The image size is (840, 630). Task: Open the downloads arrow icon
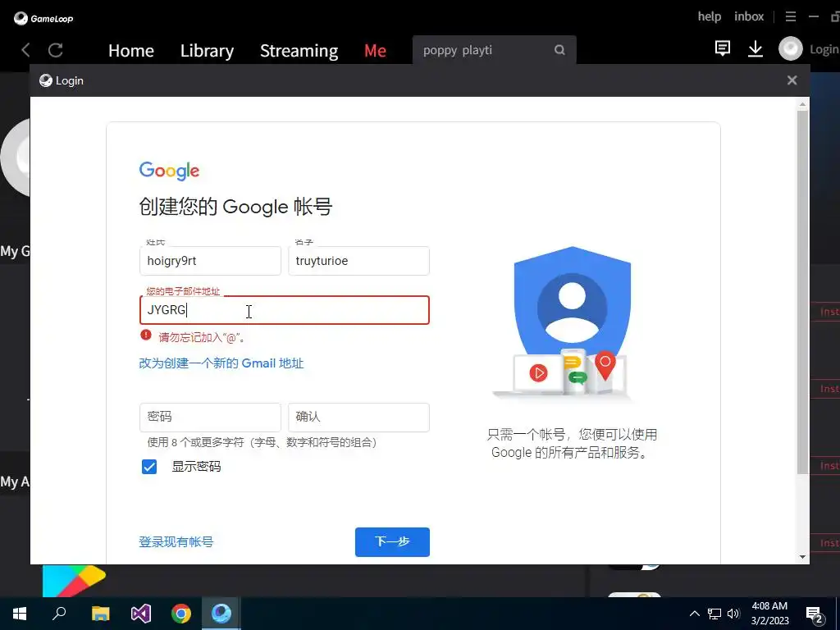pyautogui.click(x=756, y=48)
